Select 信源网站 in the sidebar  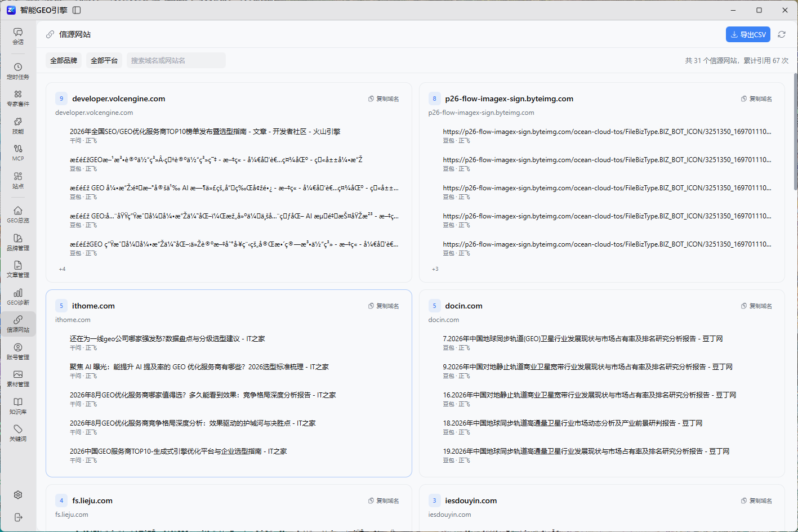click(18, 324)
